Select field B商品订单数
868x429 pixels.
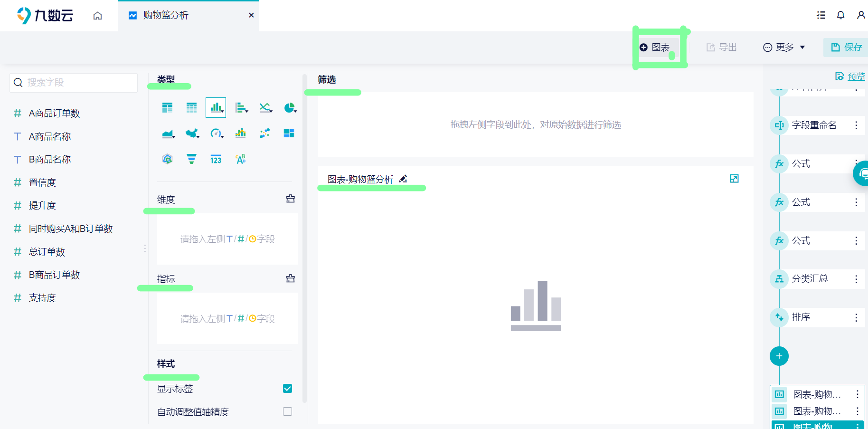coord(54,275)
